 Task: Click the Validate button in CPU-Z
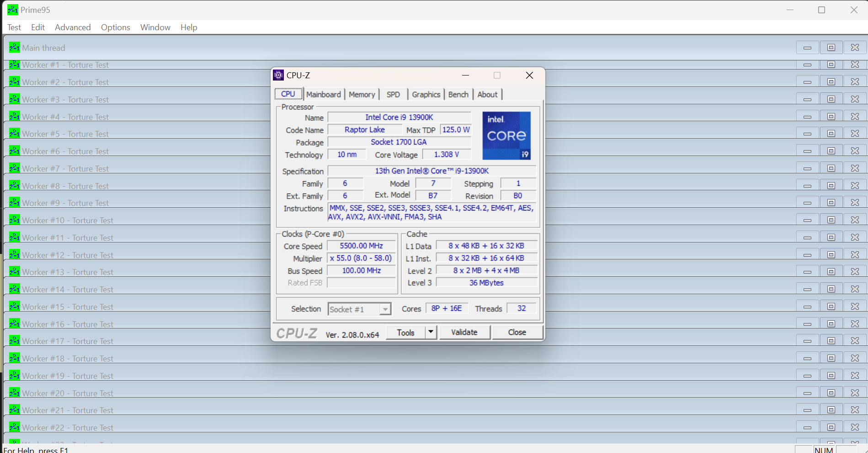pyautogui.click(x=464, y=332)
